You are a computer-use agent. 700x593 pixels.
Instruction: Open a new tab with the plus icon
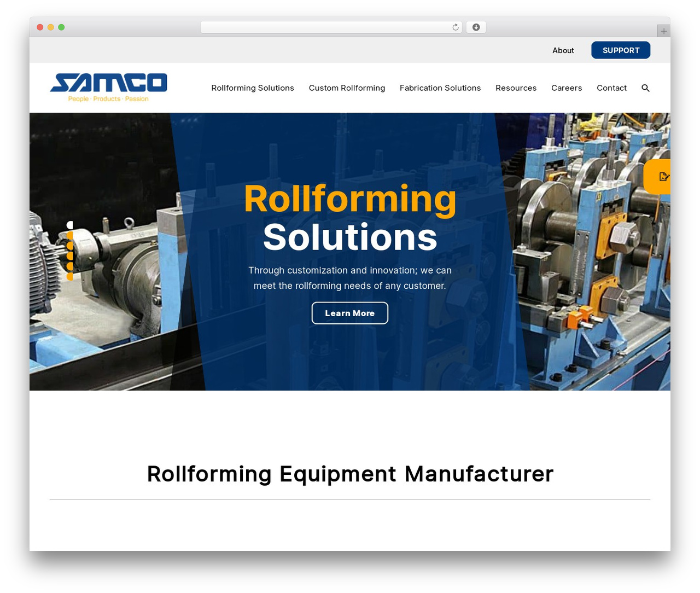pyautogui.click(x=663, y=31)
